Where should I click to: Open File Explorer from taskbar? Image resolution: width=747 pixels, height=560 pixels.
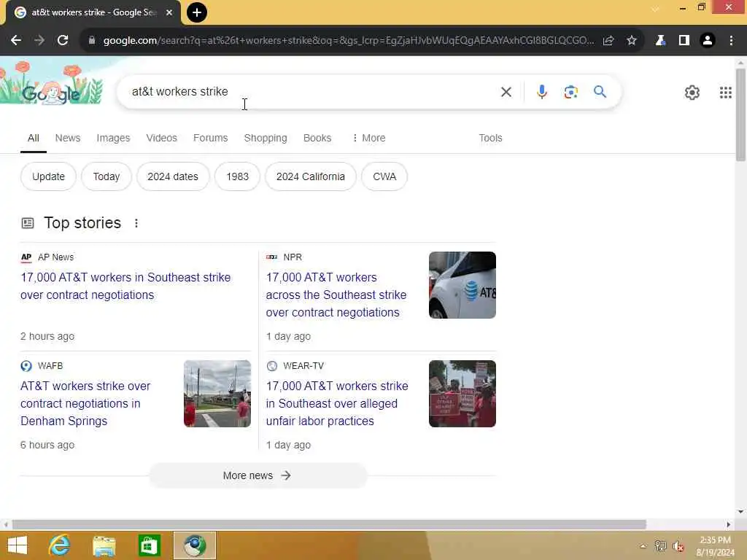pos(104,545)
